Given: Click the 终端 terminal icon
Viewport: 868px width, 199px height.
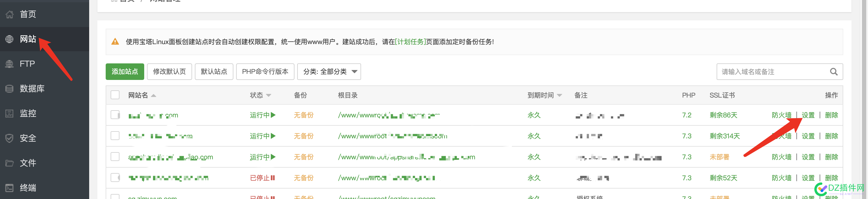Looking at the screenshot, I should [x=9, y=188].
